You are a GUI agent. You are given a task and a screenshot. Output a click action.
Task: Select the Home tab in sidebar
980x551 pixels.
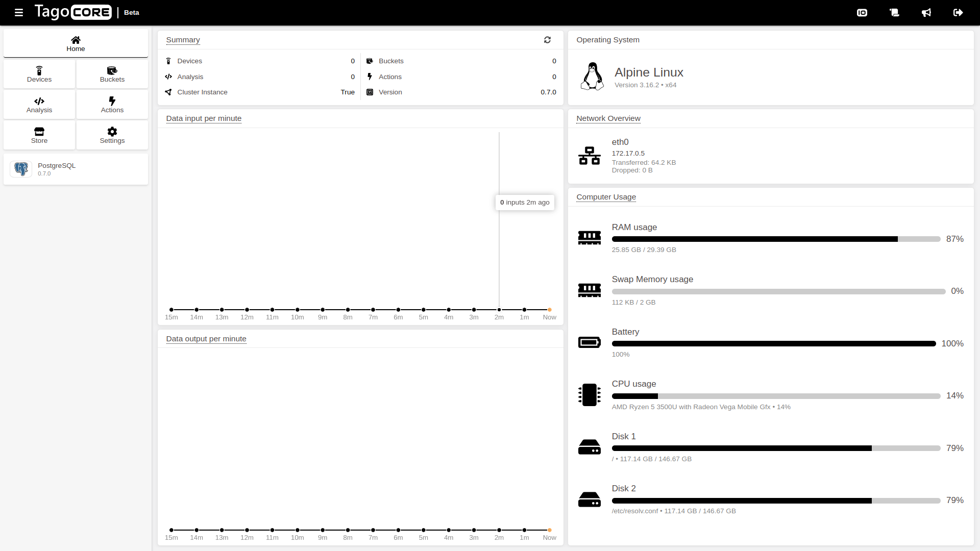(76, 43)
